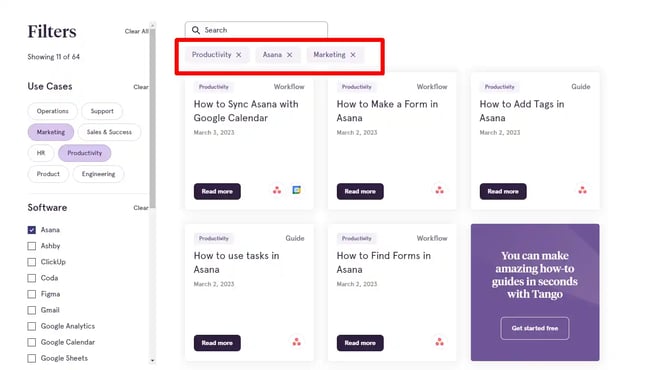650x370 pixels.
Task: Open 'How to Make a Form in Asana' title
Action: point(387,111)
